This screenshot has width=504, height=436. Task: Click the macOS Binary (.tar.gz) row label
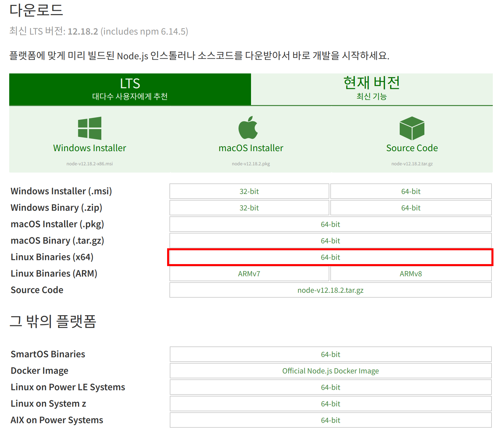point(57,241)
